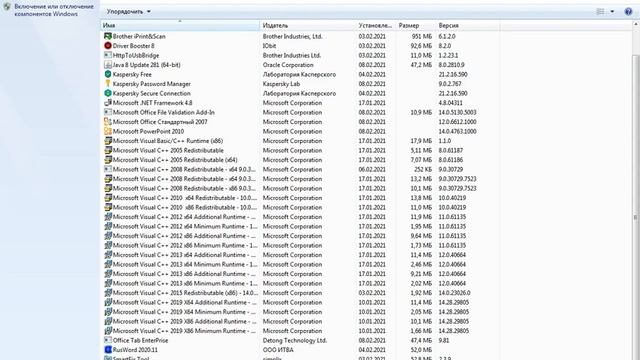Select the Kaspersky Password Manager key icon
The image size is (640, 360).
[108, 84]
